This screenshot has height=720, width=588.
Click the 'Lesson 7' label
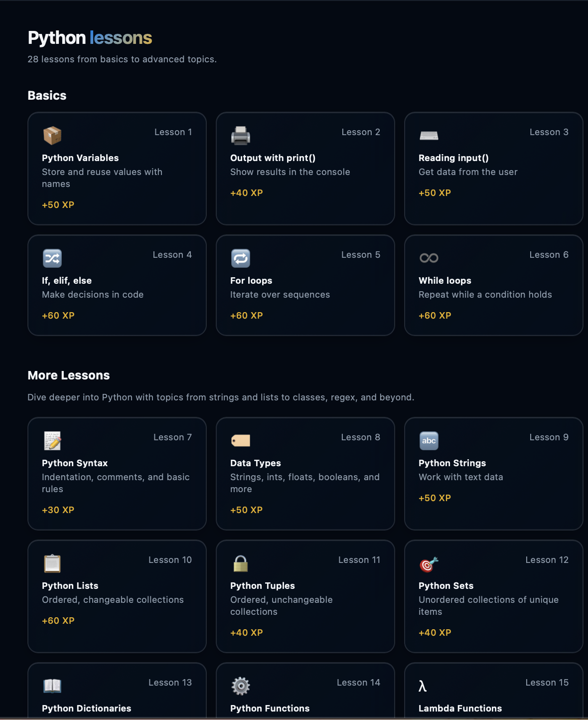coord(172,437)
